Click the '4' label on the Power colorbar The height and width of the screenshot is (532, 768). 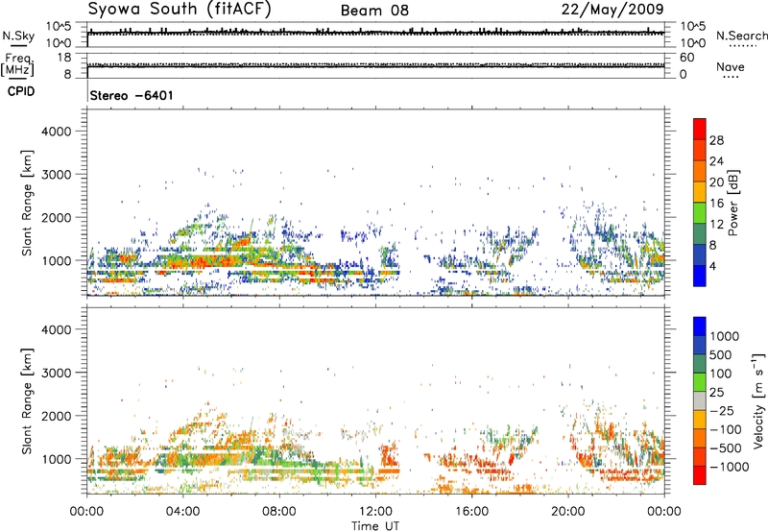(x=712, y=266)
